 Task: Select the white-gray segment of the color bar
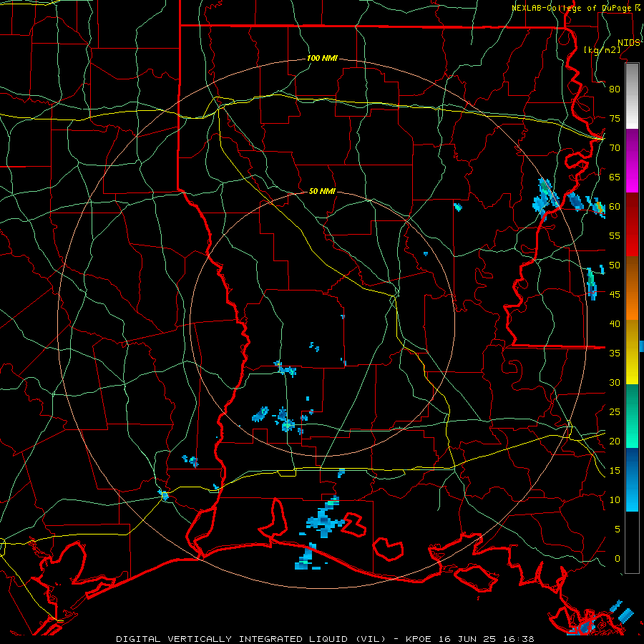pyautogui.click(x=632, y=97)
